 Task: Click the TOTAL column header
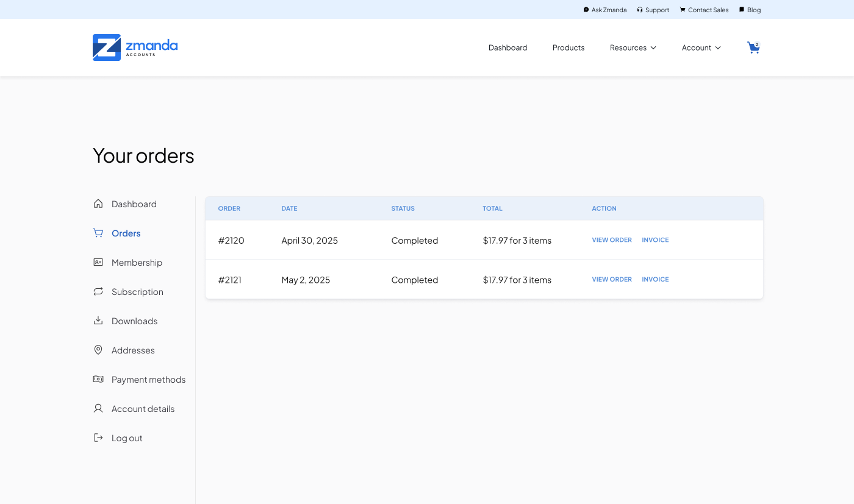(x=493, y=208)
